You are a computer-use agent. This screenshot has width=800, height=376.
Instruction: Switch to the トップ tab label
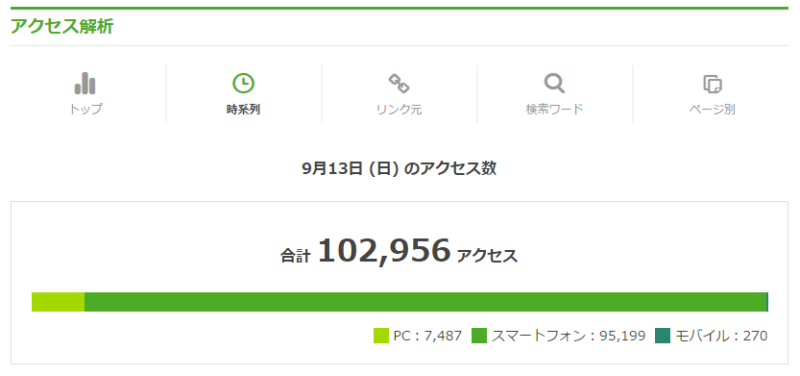coord(85,109)
